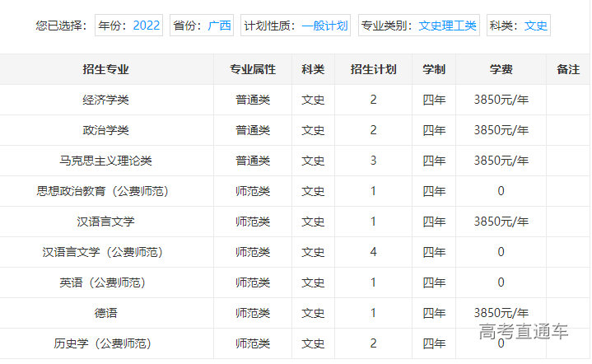Viewport: 592px width, 364px height.
Task: Click the 高考直通车 watermark logo
Action: pyautogui.click(x=524, y=331)
